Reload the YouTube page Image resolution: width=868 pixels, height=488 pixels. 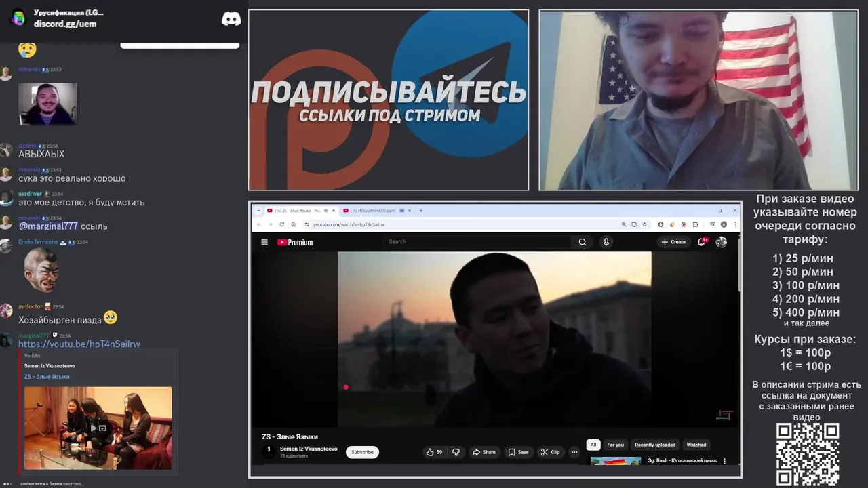[281, 224]
